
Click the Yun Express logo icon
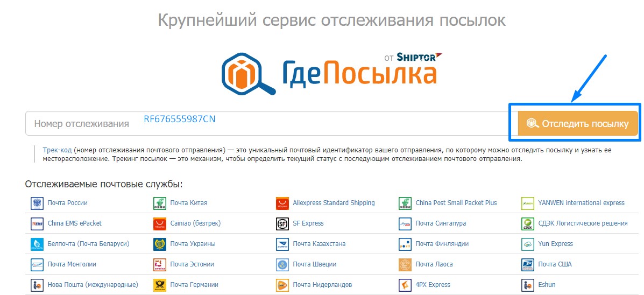527,244
